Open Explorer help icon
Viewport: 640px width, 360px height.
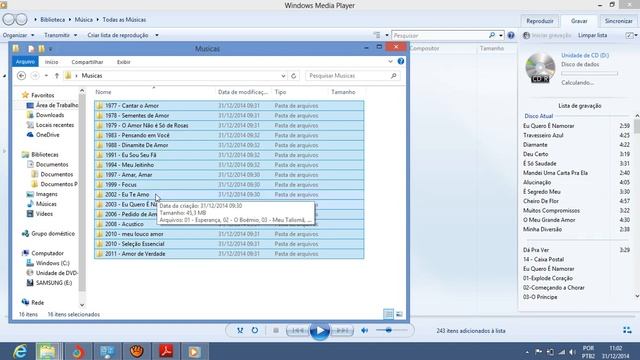[401, 62]
